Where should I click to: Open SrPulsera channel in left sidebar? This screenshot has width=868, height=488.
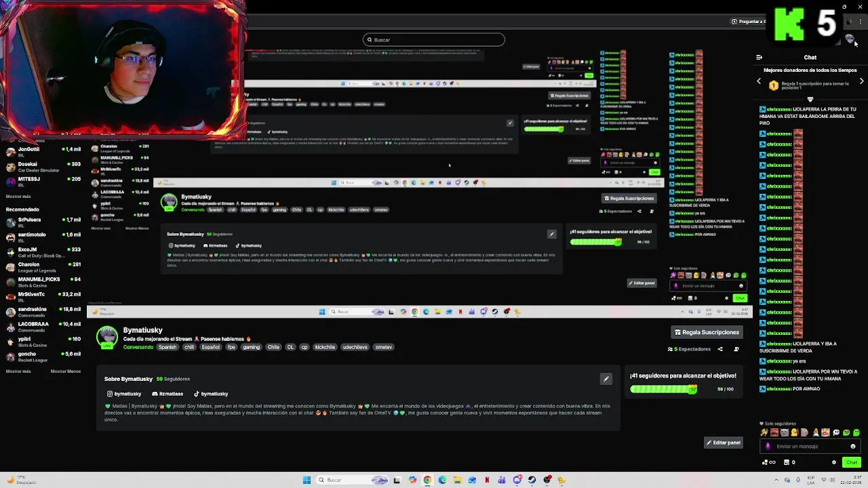coord(42,222)
